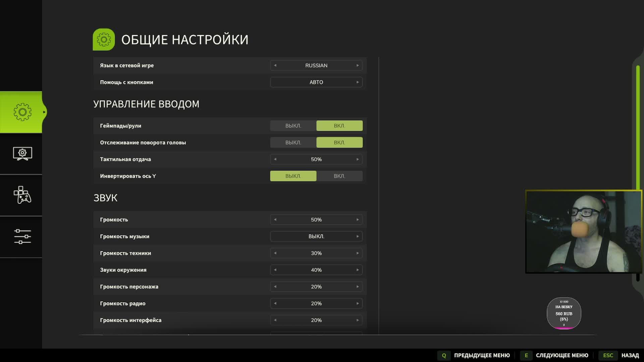Click the Q key icon in bottom bar
This screenshot has height=362, width=644.
[444, 355]
